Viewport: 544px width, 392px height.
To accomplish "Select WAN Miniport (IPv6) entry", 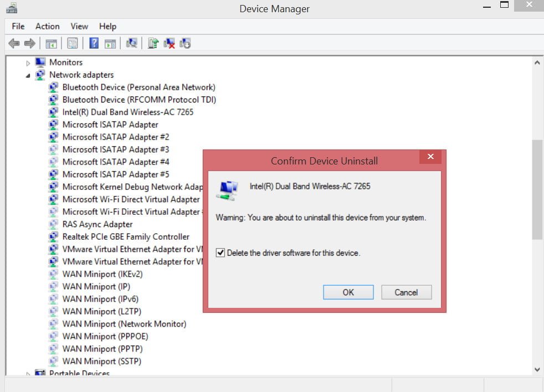I will [x=100, y=299].
